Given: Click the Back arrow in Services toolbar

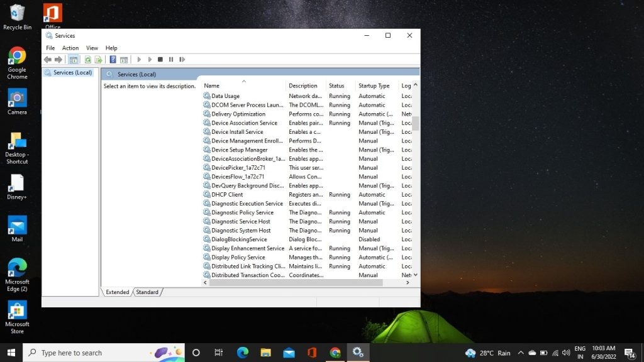Looking at the screenshot, I should (47, 60).
